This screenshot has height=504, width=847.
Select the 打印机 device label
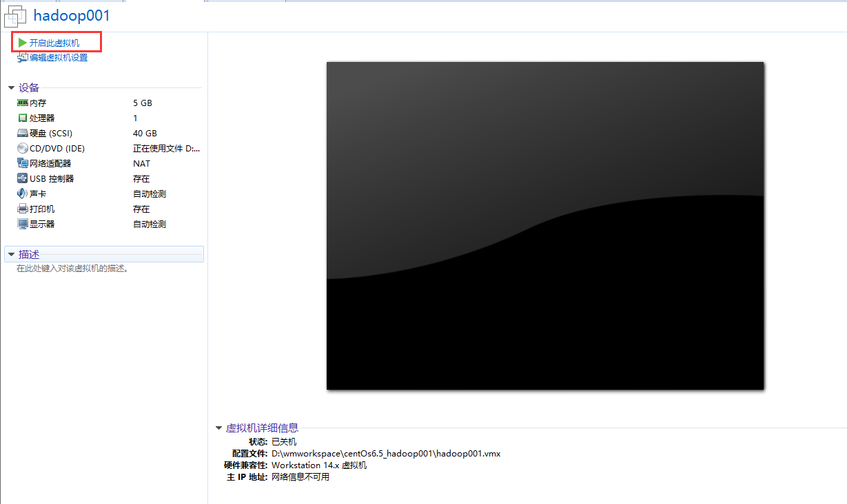click(x=42, y=209)
